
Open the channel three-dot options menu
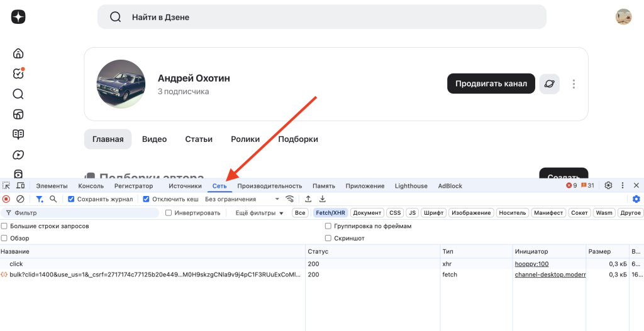[574, 84]
